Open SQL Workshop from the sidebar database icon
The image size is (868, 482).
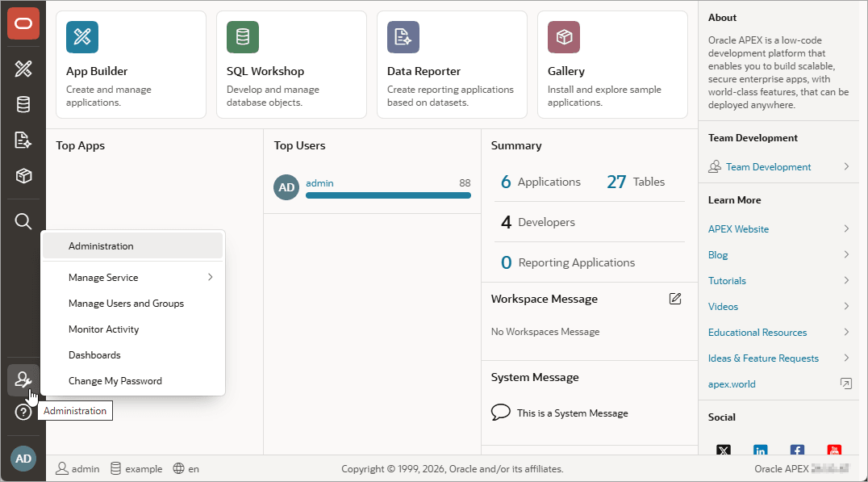[23, 104]
